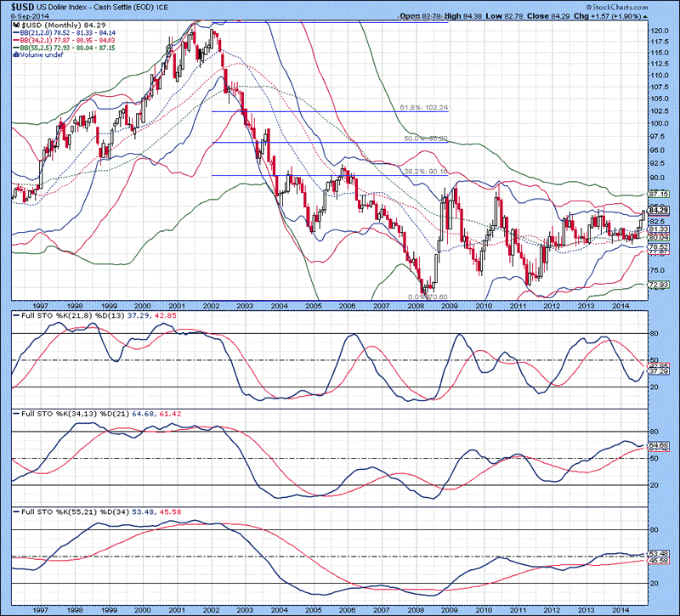The image size is (680, 616).
Task: Click the 64.68 stochastic value tag
Action: pyautogui.click(x=656, y=444)
